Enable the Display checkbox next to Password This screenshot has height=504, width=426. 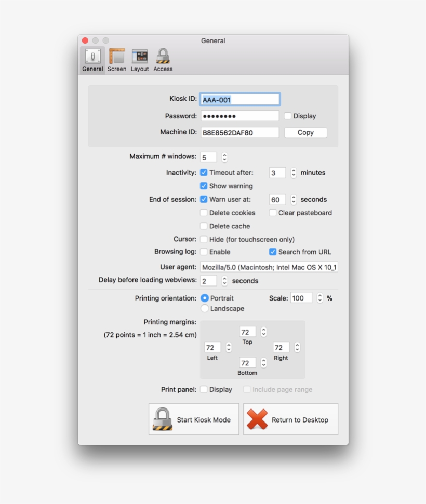[288, 116]
